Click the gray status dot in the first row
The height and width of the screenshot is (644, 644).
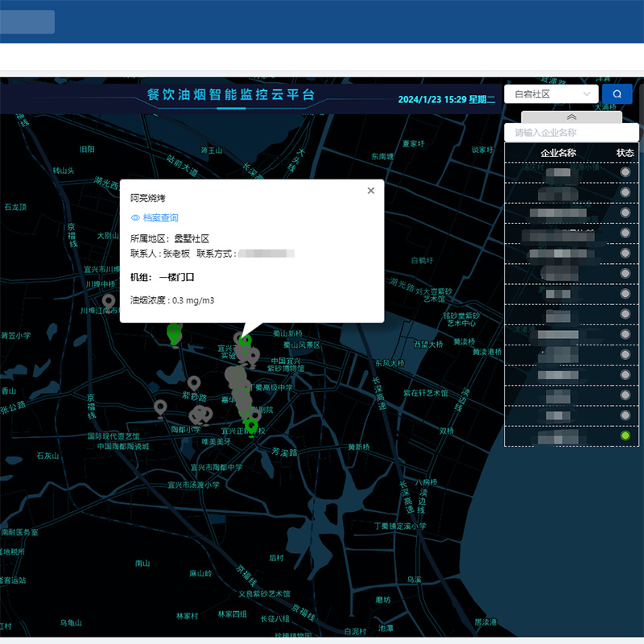(625, 172)
